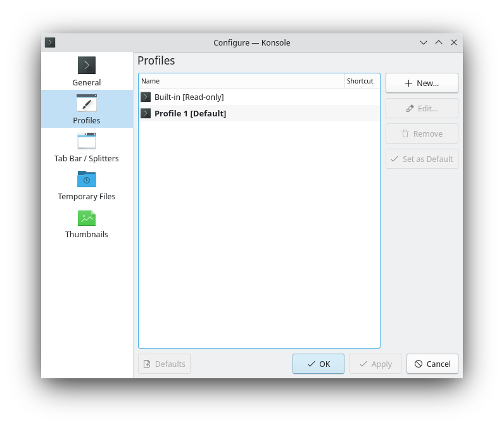Click the Konsole icon in the title bar
Image resolution: width=504 pixels, height=427 pixels.
click(x=50, y=42)
